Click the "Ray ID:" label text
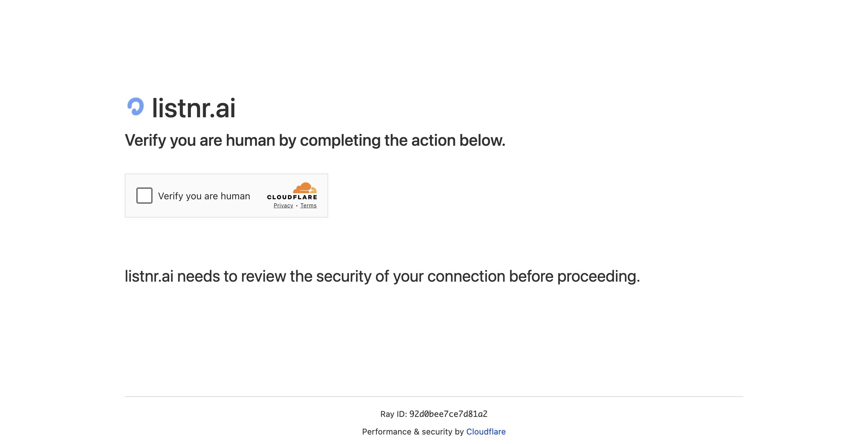 [x=394, y=414]
